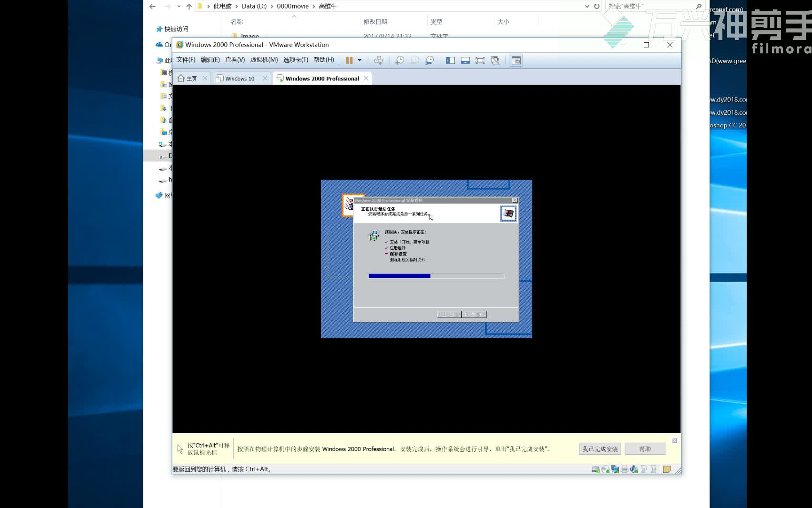Click the 我已完成安装 button
Viewport: 812px width, 508px height.
click(x=599, y=448)
